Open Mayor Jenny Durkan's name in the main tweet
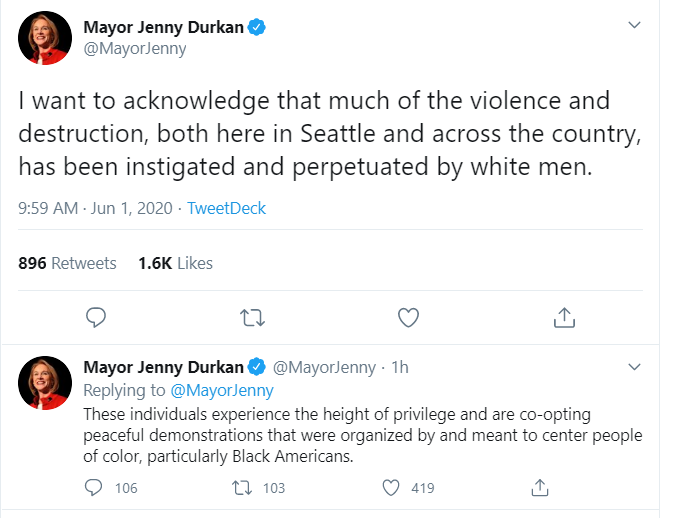This screenshot has height=518, width=678. 164,27
